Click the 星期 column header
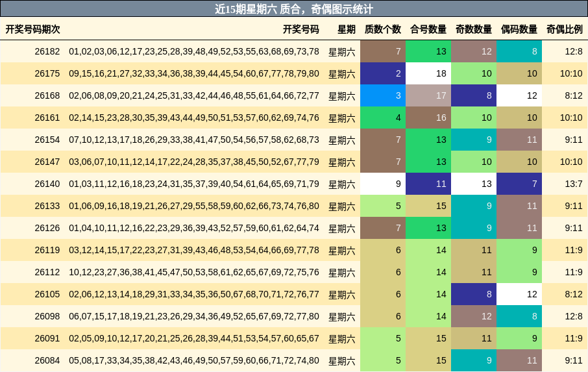This screenshot has width=588, height=372. pos(346,29)
